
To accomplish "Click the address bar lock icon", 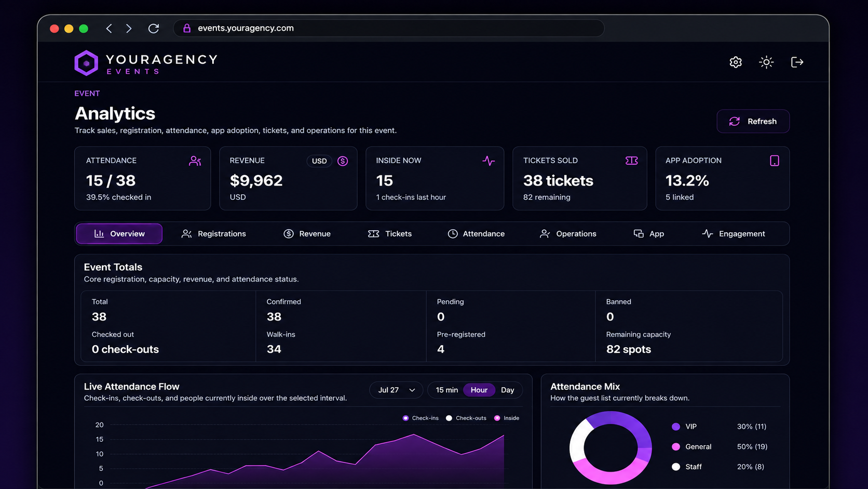I will (x=187, y=28).
